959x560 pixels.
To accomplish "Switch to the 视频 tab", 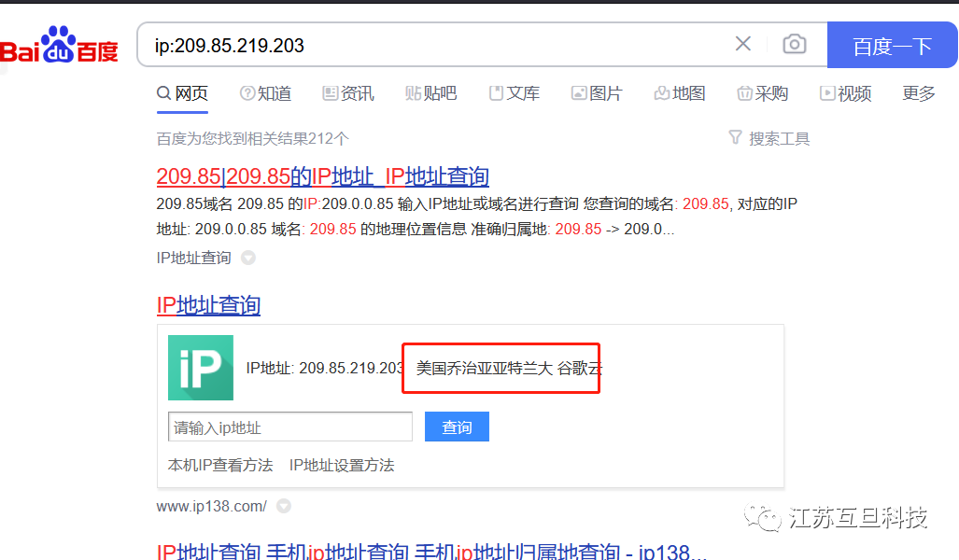I will 845,93.
